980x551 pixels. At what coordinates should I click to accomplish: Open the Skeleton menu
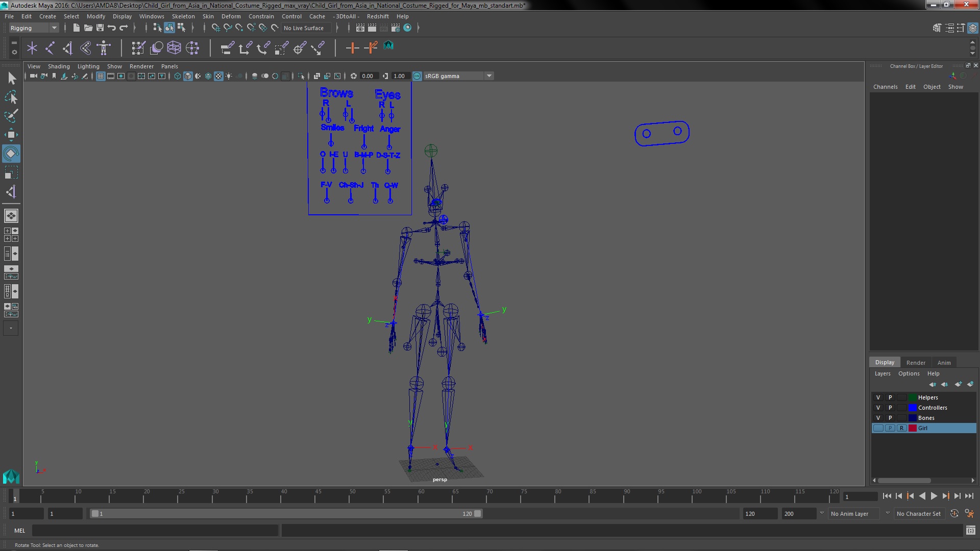tap(183, 16)
